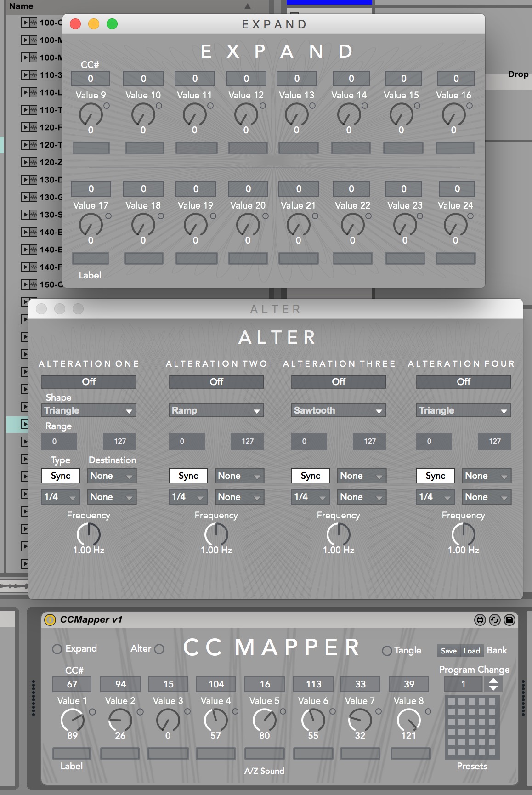Open Alteration Two 1/4 sync rate dropdown
The width and height of the screenshot is (532, 795).
click(188, 497)
